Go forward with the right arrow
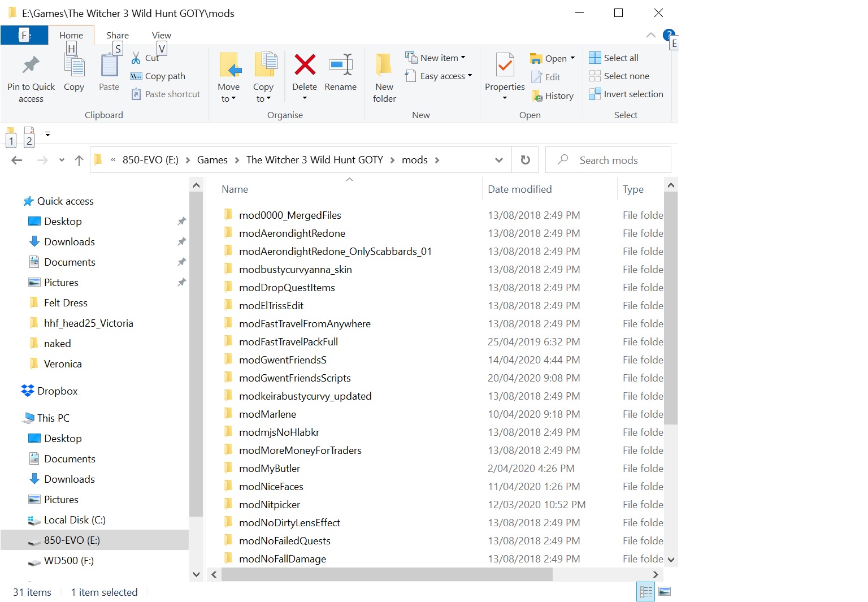Screen dimensions: 868x602 (x=42, y=160)
